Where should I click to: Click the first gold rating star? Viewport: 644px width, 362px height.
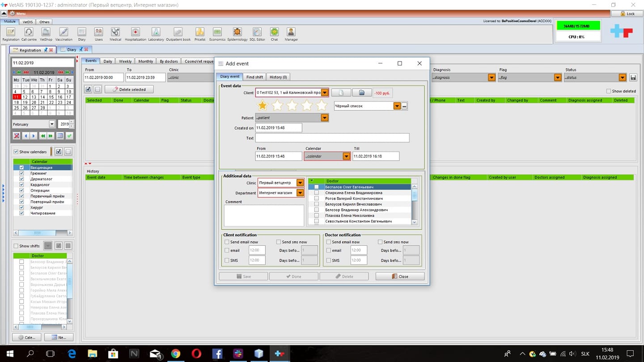tap(263, 105)
